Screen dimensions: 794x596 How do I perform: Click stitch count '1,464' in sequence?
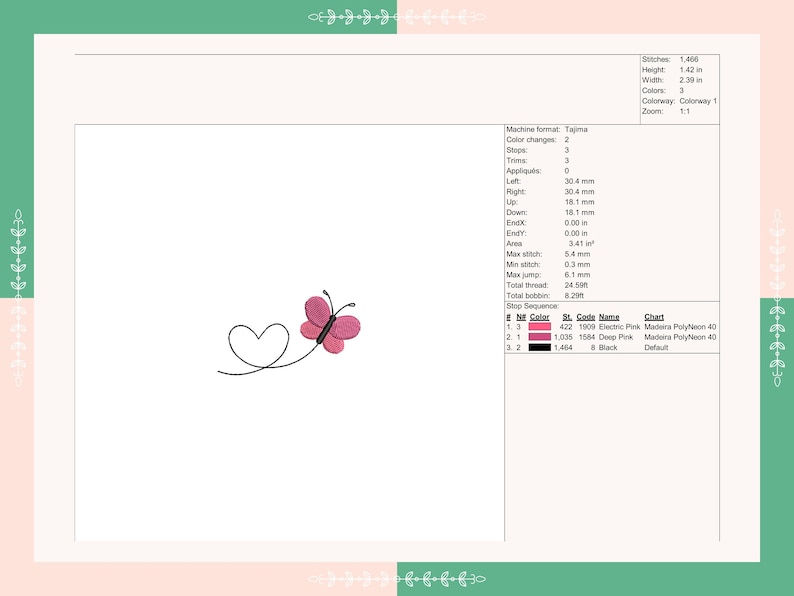click(563, 347)
